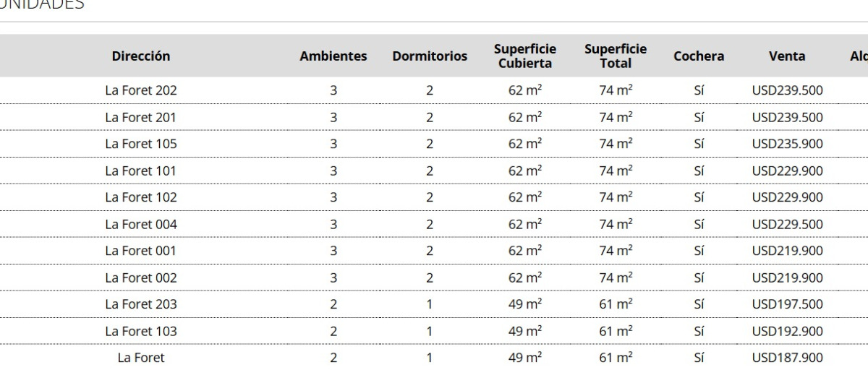
Task: Click the USD187.900 sale price
Action: [x=787, y=358]
